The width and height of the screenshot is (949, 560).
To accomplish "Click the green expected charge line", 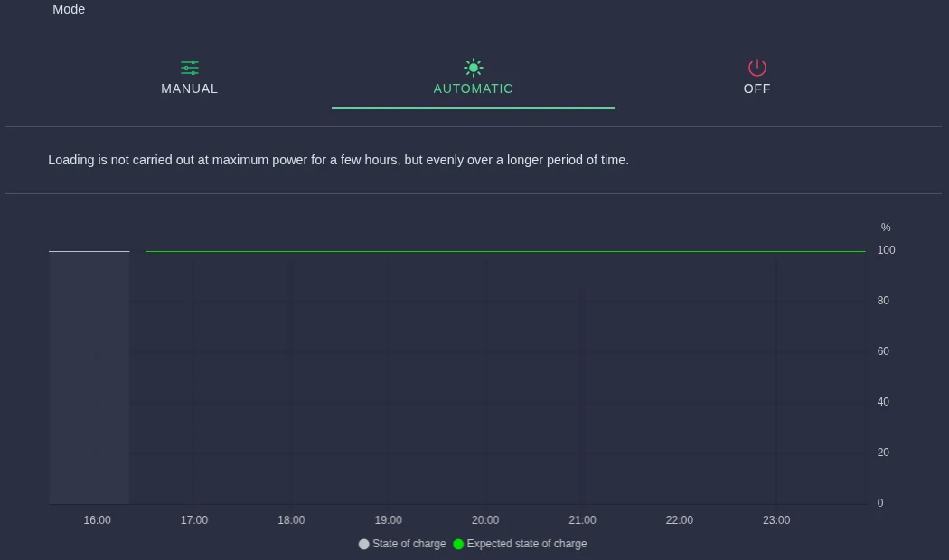I will 505,251.
